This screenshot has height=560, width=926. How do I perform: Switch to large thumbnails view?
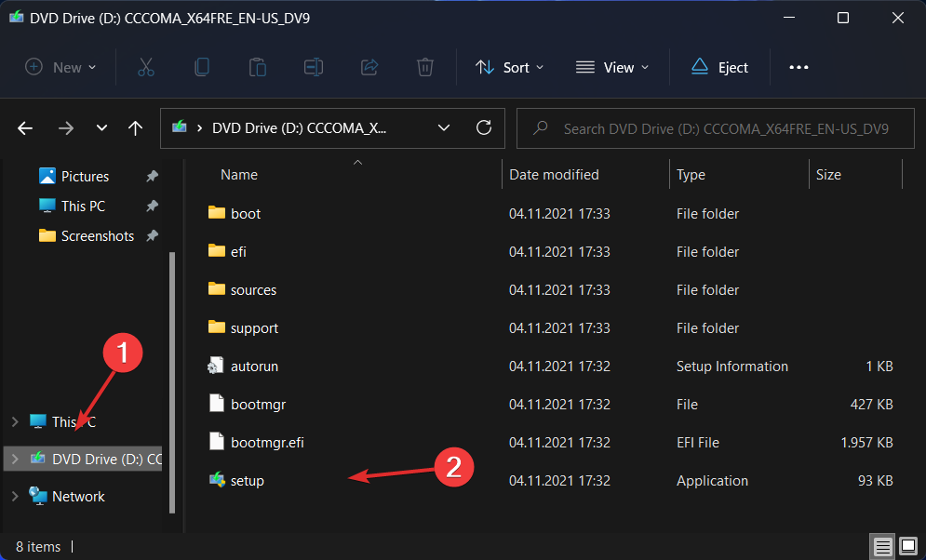pos(907,546)
